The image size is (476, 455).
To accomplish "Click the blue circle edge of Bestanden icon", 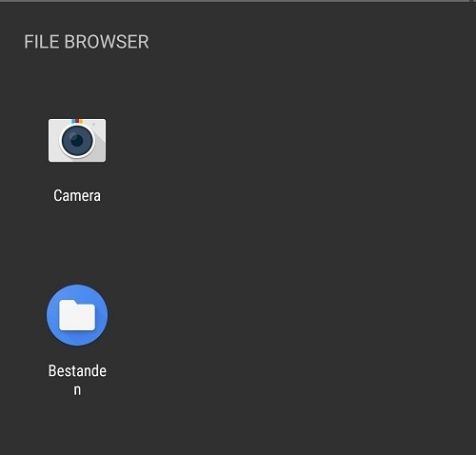I will [50, 315].
